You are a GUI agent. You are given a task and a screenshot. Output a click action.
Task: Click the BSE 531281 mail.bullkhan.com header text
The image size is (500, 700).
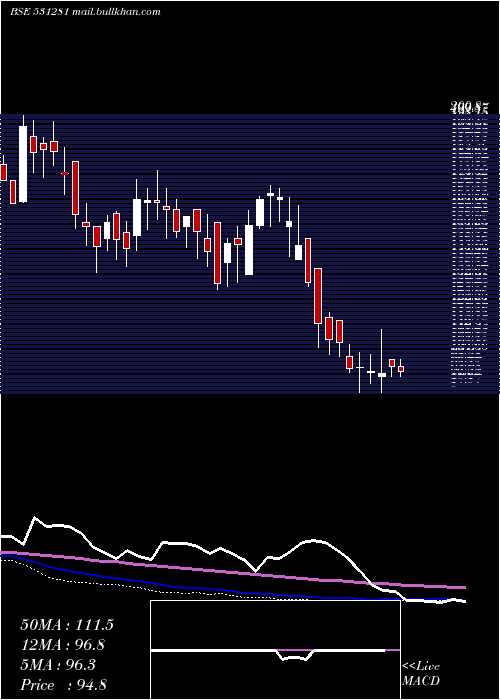pos(85,12)
